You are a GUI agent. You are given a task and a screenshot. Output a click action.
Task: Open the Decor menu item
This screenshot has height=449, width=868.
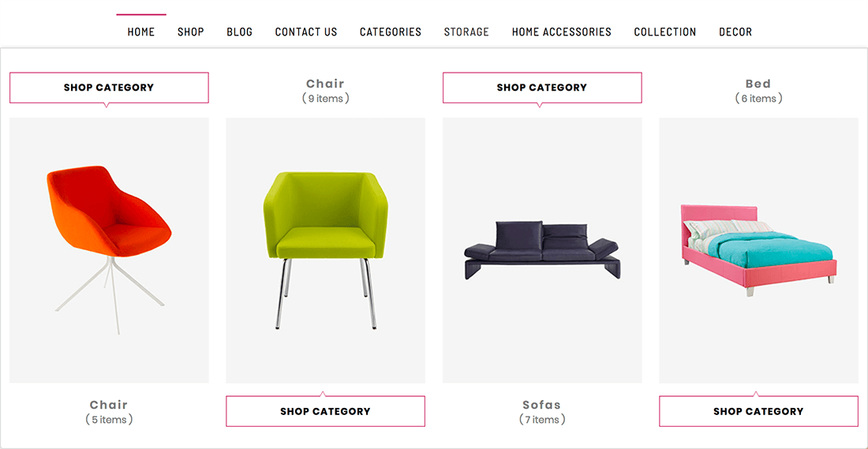[735, 32]
